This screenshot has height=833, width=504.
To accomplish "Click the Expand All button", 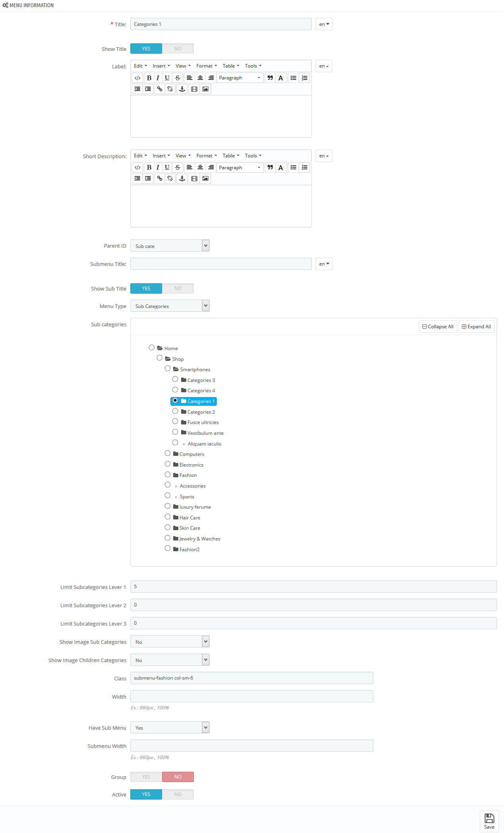I will (476, 327).
